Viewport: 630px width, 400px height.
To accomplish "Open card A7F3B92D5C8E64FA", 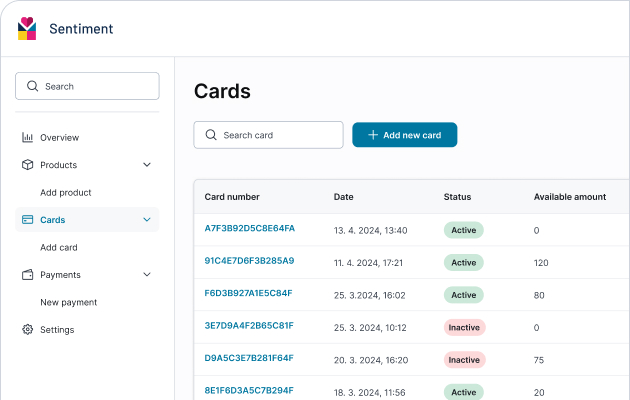I will (x=250, y=228).
